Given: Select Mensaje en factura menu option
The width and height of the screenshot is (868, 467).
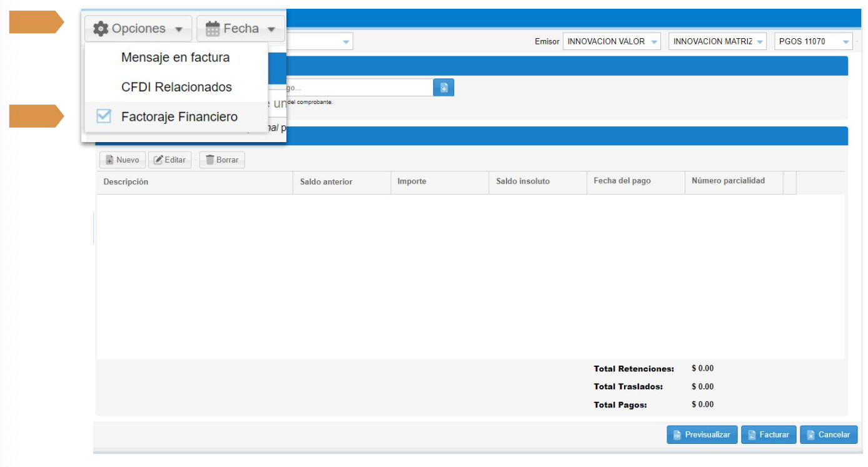Looking at the screenshot, I should pos(175,58).
